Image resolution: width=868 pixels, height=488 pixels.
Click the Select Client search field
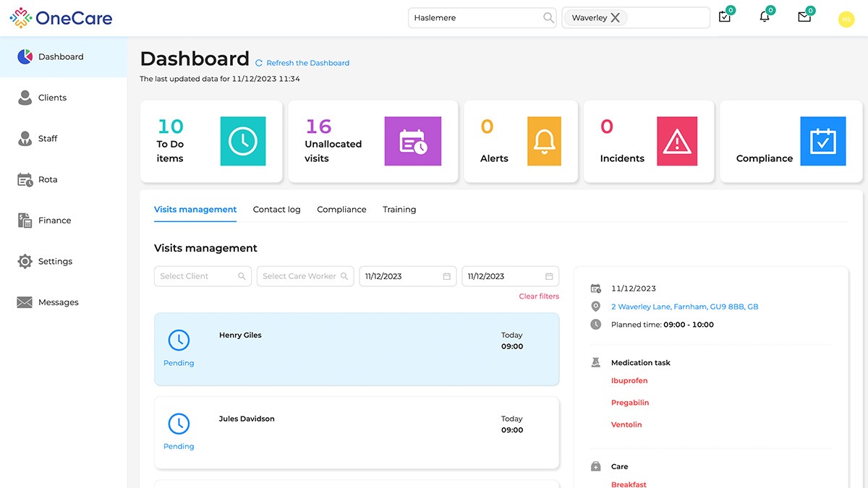[203, 276]
